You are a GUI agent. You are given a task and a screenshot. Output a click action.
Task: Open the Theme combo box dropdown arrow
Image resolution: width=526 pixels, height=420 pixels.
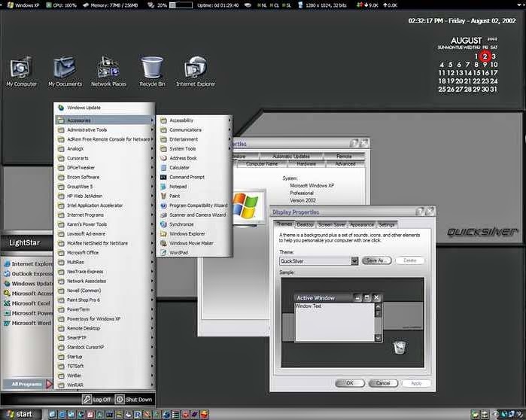tap(354, 261)
